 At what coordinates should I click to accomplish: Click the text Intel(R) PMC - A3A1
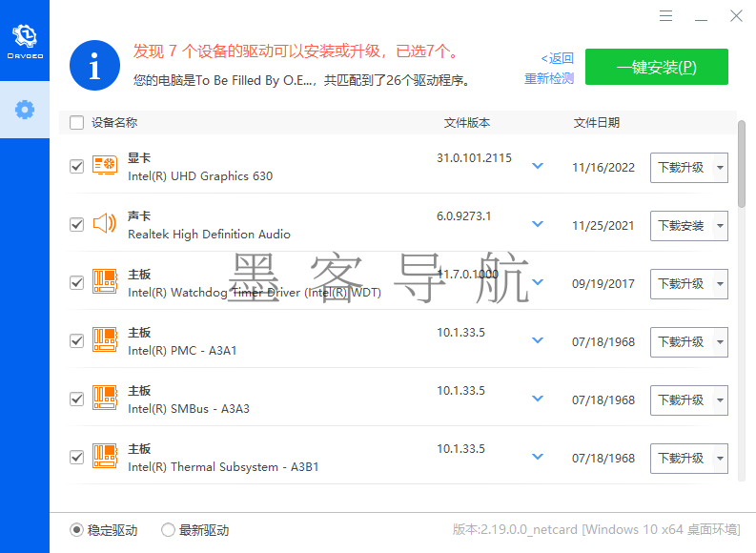(182, 351)
